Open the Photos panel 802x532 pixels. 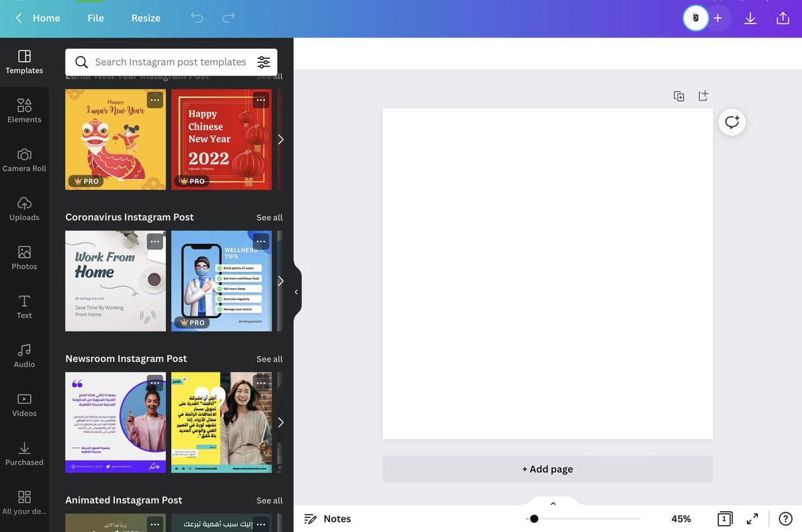click(x=24, y=258)
